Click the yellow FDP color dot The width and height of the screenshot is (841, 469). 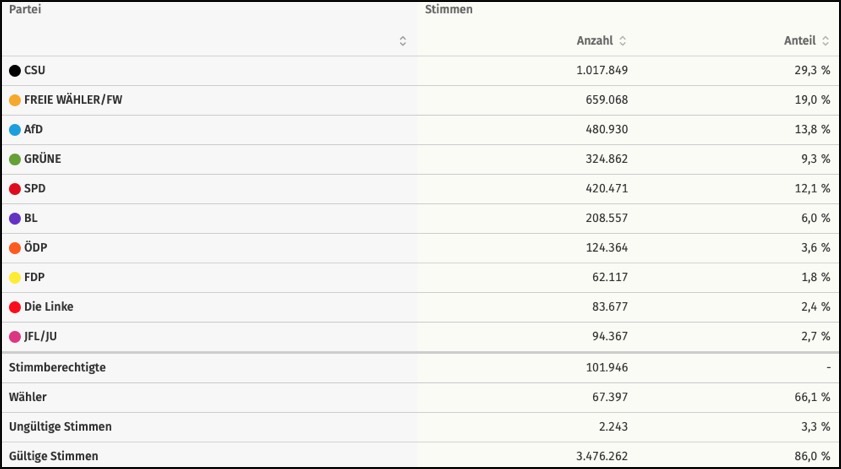coord(15,278)
